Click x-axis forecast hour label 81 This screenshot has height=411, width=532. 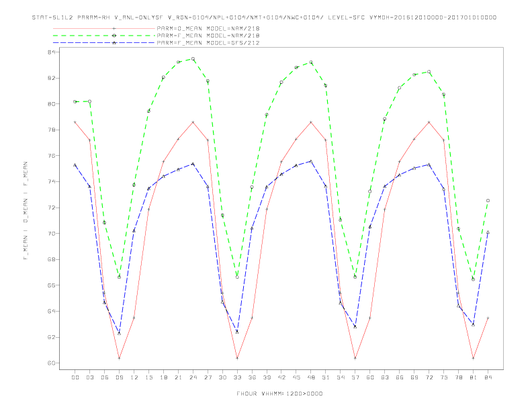tap(474, 377)
